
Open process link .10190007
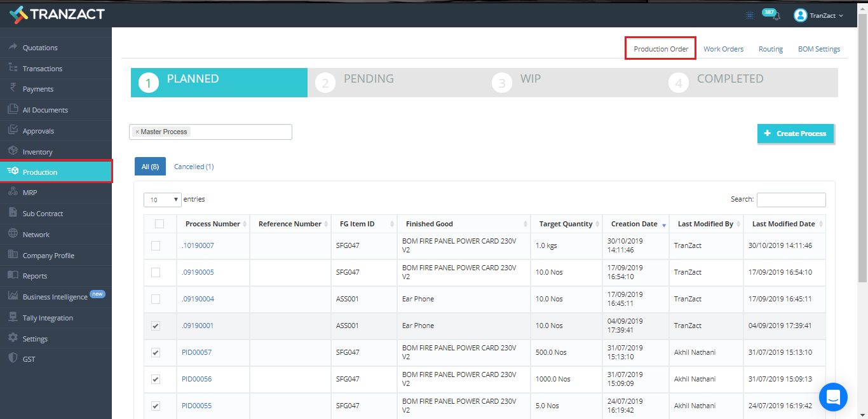(x=198, y=245)
